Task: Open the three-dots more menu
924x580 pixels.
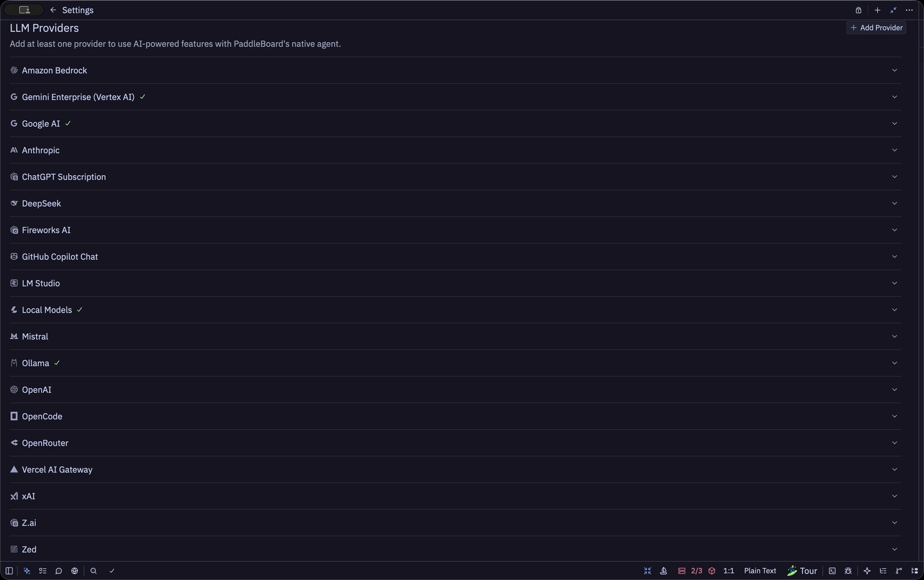Action: (910, 10)
